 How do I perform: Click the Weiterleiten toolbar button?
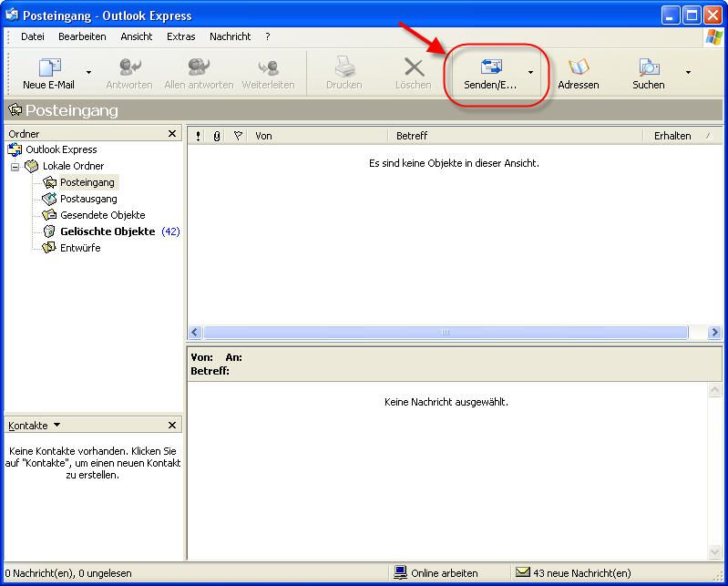[268, 74]
